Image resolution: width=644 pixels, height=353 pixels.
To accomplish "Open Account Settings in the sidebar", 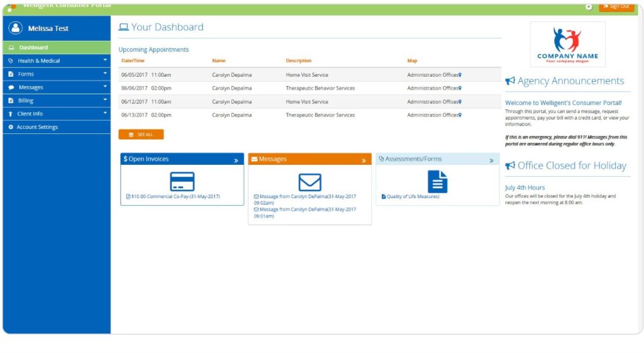I will (x=57, y=127).
